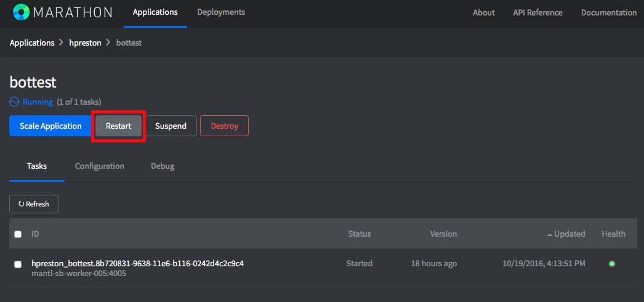Viewport: 644px width, 302px height.
Task: Click the 18 hours ago version cell
Action: pyautogui.click(x=433, y=263)
